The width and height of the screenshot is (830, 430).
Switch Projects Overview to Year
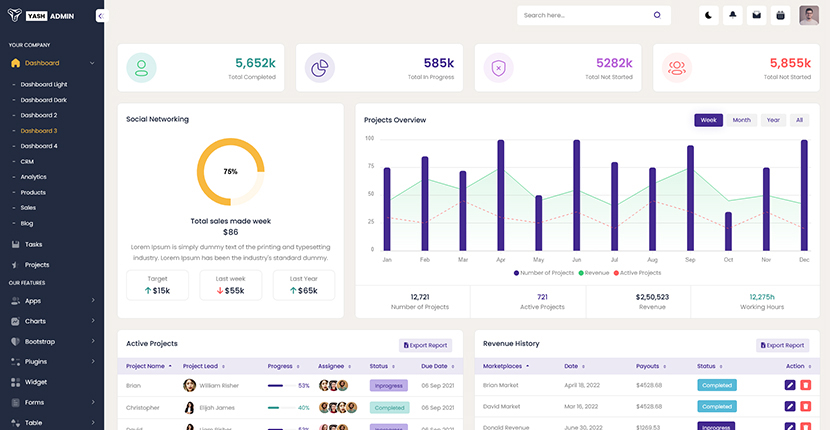pyautogui.click(x=773, y=120)
